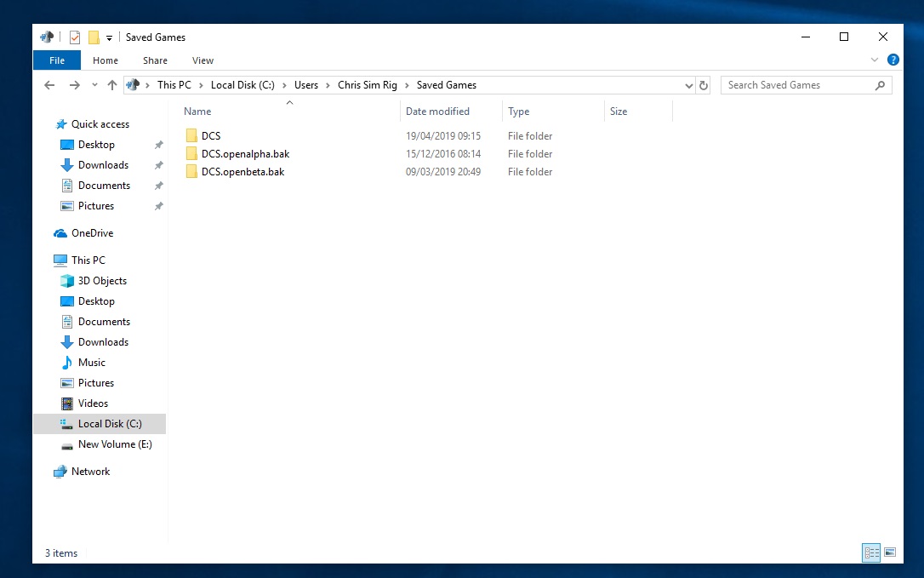Image resolution: width=924 pixels, height=578 pixels.
Task: Click the New Folder icon in the title bar
Action: pyautogui.click(x=94, y=37)
